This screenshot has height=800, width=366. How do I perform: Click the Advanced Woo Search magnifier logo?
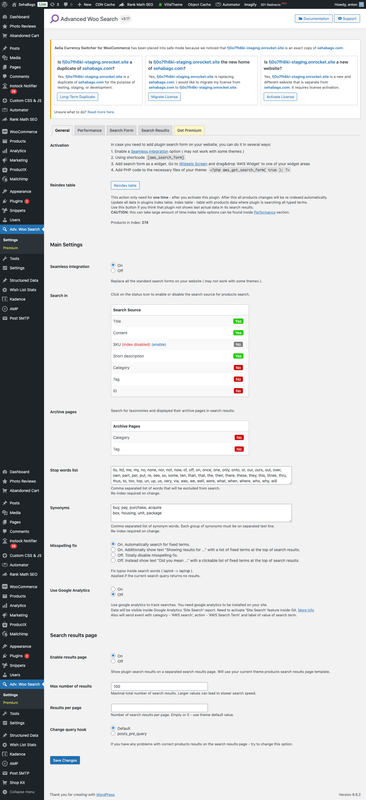[x=54, y=19]
